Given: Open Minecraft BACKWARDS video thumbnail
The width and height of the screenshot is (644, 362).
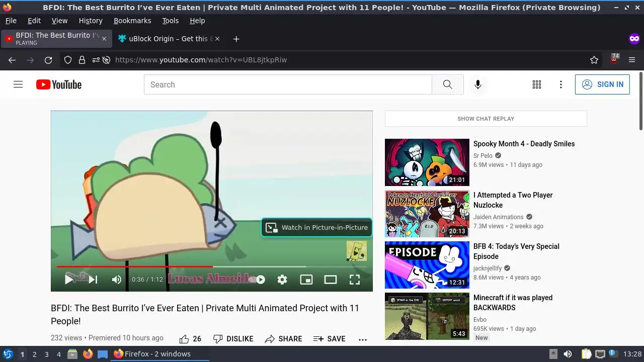Looking at the screenshot, I should click(427, 316).
